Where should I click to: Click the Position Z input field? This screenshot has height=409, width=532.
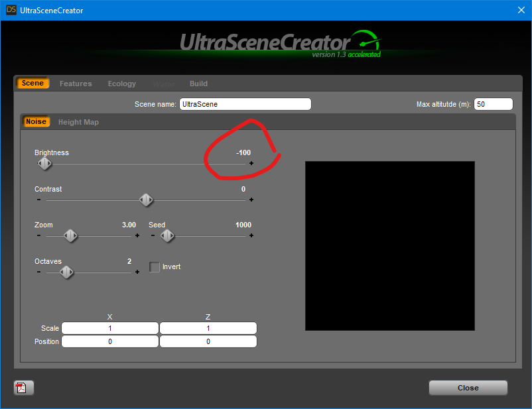click(208, 341)
